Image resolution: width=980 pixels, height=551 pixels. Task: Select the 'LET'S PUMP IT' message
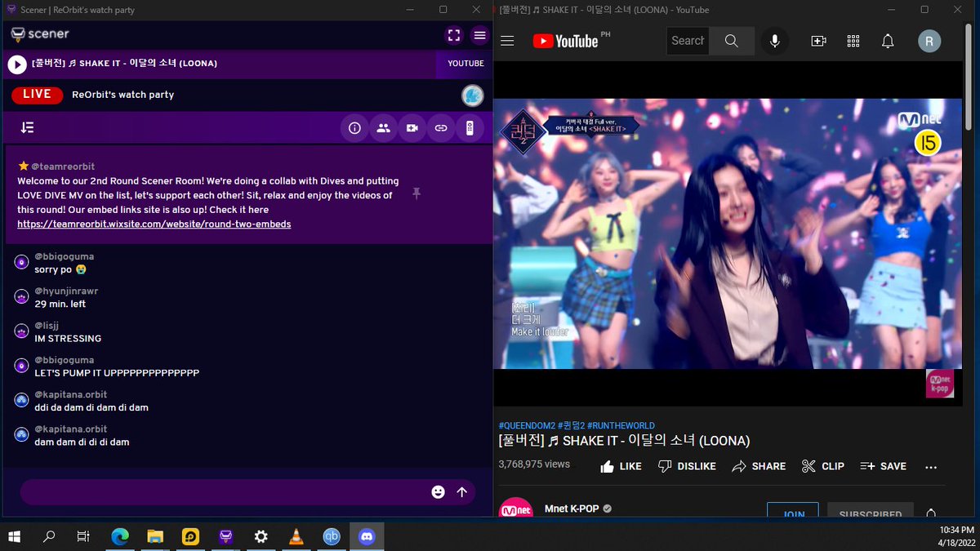tap(117, 373)
